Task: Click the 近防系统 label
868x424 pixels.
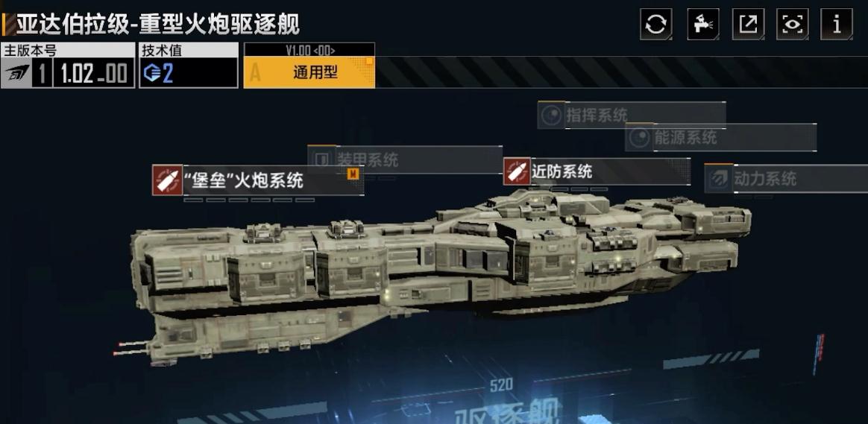Action: click(562, 171)
